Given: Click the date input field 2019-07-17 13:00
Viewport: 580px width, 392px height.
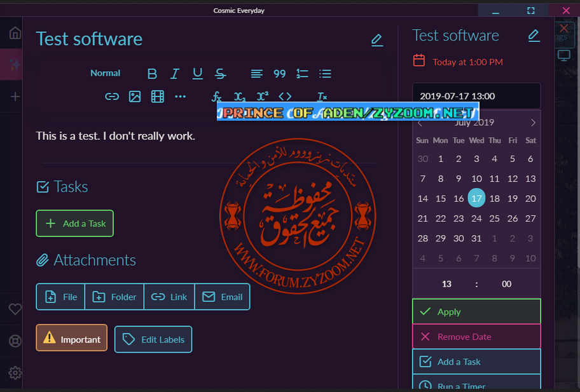Looking at the screenshot, I should pyautogui.click(x=476, y=96).
